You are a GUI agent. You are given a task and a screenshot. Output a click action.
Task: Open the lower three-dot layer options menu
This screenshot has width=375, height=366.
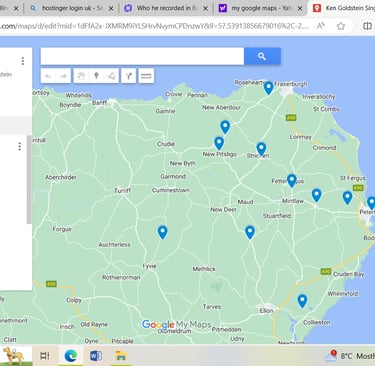coord(20,146)
